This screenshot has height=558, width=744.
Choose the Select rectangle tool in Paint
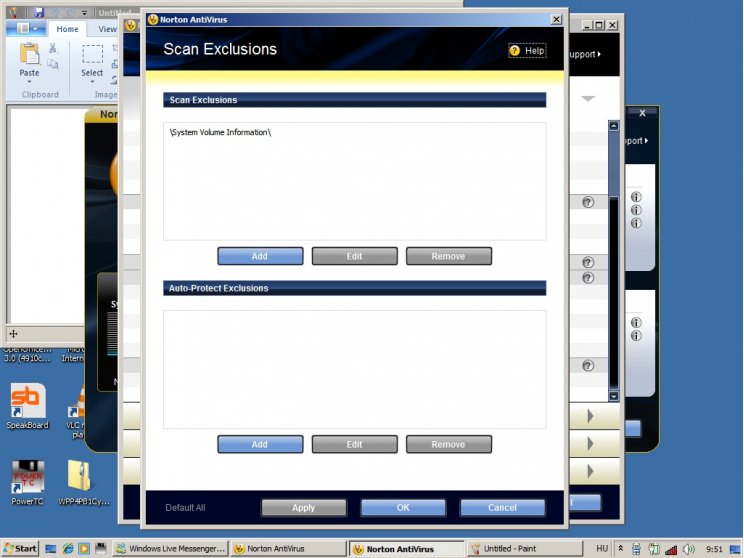pyautogui.click(x=92, y=55)
